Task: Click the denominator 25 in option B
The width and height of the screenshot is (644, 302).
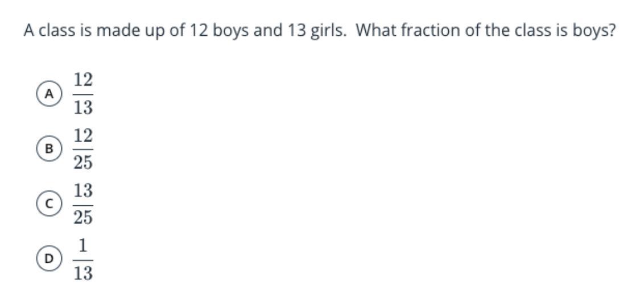Action: (84, 163)
